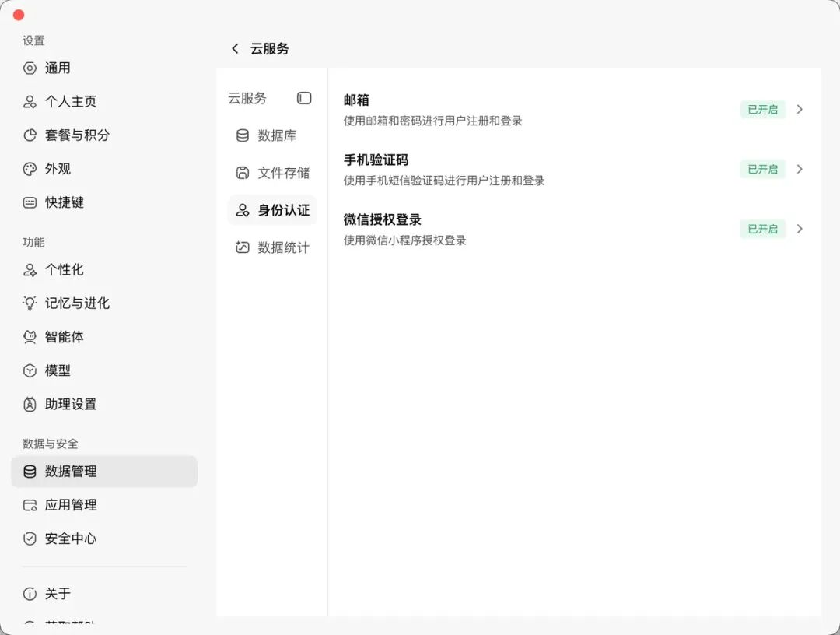Click the 已开启 badge for 邮箱
The image size is (840, 635).
[x=763, y=109]
